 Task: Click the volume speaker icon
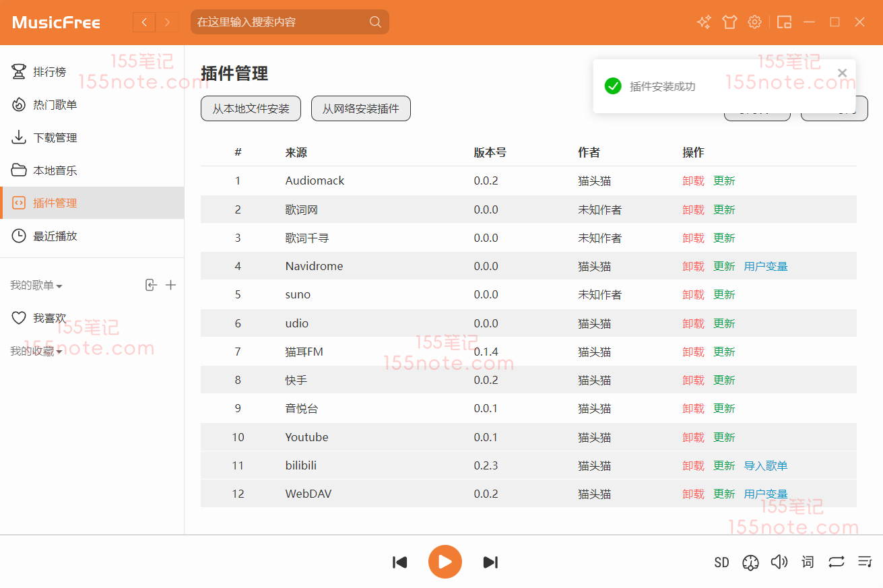pyautogui.click(x=779, y=562)
